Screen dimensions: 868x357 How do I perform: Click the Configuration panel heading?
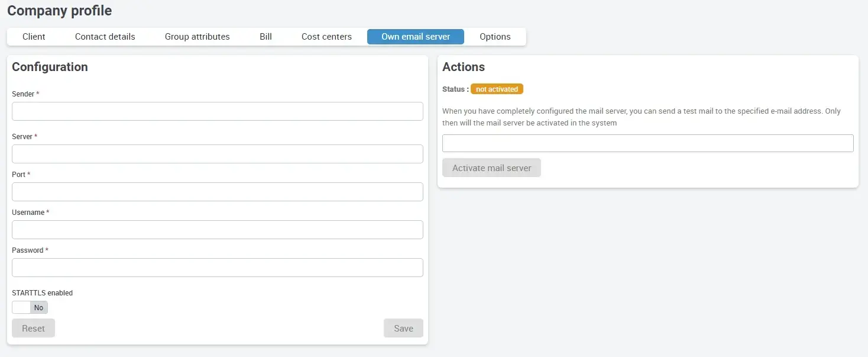point(50,67)
